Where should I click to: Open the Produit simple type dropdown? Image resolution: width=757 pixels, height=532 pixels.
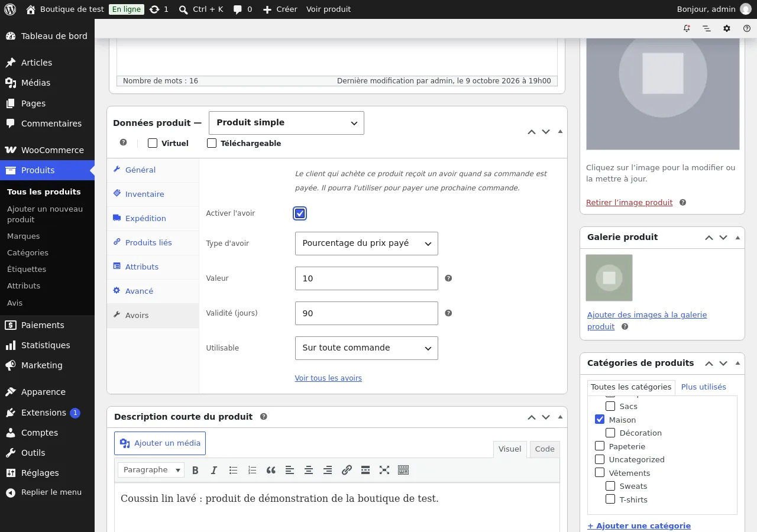tap(286, 123)
